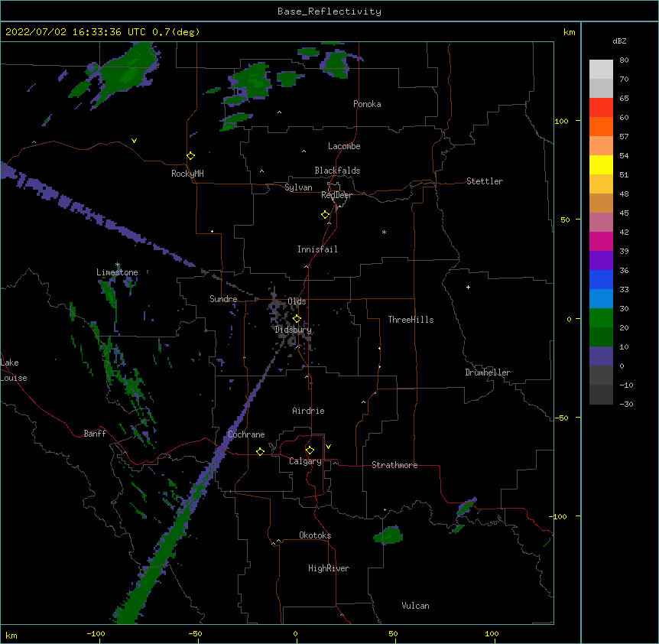Click the Vulcan town label
Image resolution: width=659 pixels, height=644 pixels.
(x=415, y=606)
